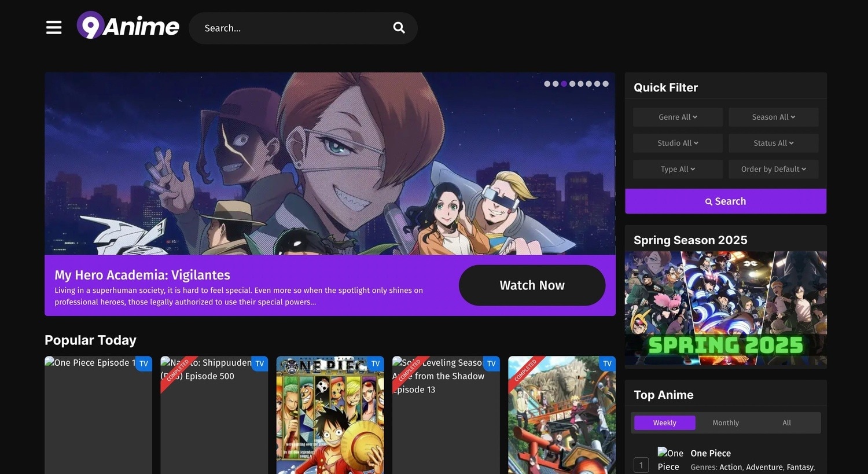Expand the Studio All filter
Viewport: 868px width, 474px height.
(x=678, y=143)
